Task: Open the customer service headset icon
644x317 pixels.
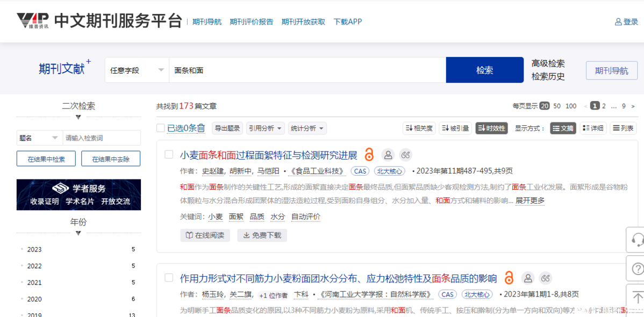Action: (637, 239)
